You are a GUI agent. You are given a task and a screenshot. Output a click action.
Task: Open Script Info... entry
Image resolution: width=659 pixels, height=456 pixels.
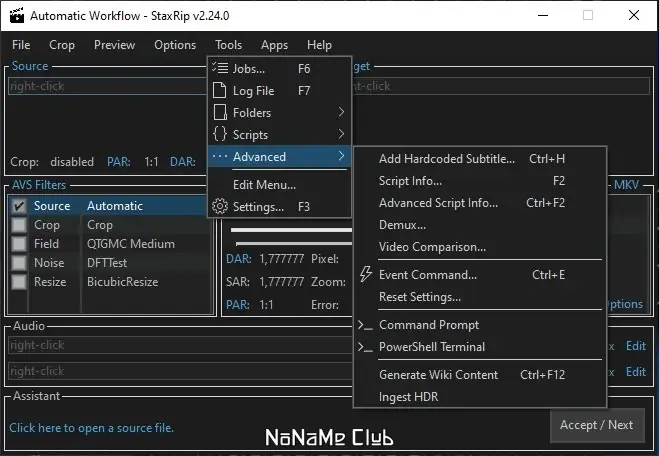[x=480, y=181]
